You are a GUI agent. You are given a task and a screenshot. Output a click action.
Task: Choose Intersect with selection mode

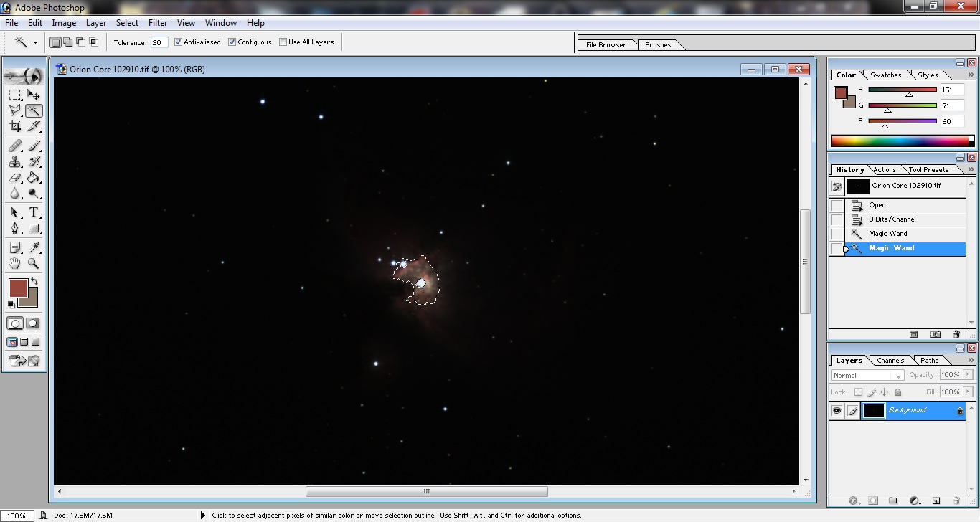(93, 42)
